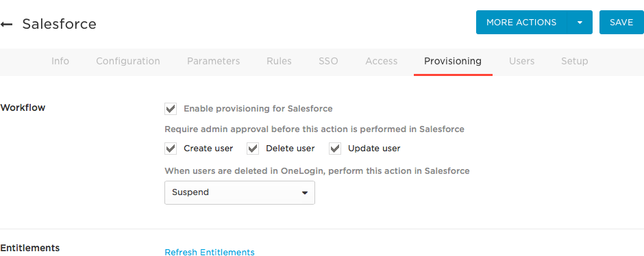The height and width of the screenshot is (256, 644).
Task: Switch to the Access tab
Action: click(x=381, y=61)
